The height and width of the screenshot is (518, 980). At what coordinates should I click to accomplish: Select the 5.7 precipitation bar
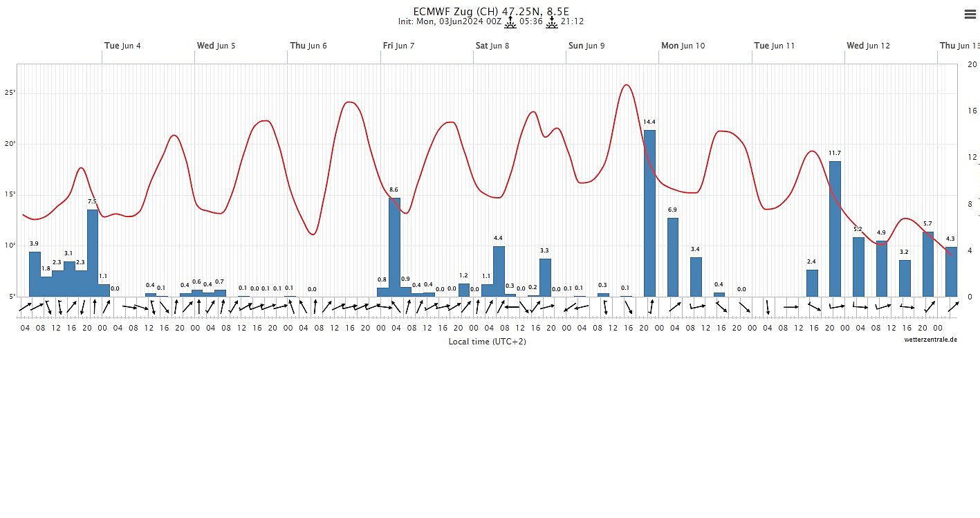point(928,264)
